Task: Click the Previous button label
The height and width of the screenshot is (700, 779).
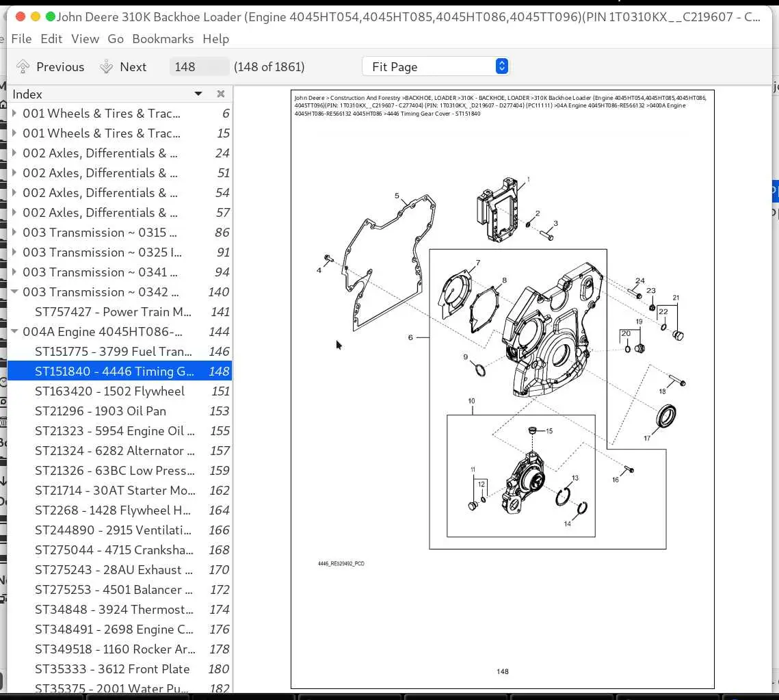Action: point(60,67)
